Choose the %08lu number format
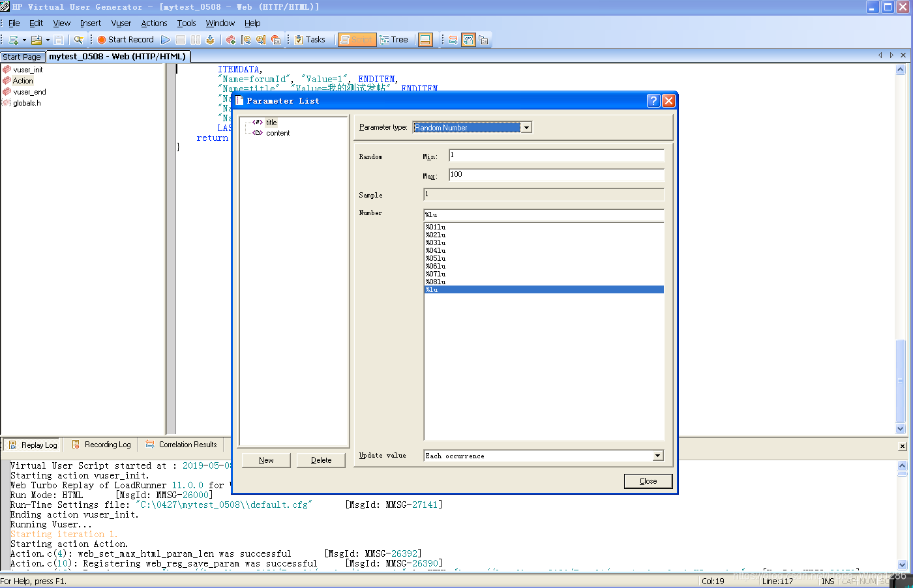Screen dimensions: 913x588 544,282
